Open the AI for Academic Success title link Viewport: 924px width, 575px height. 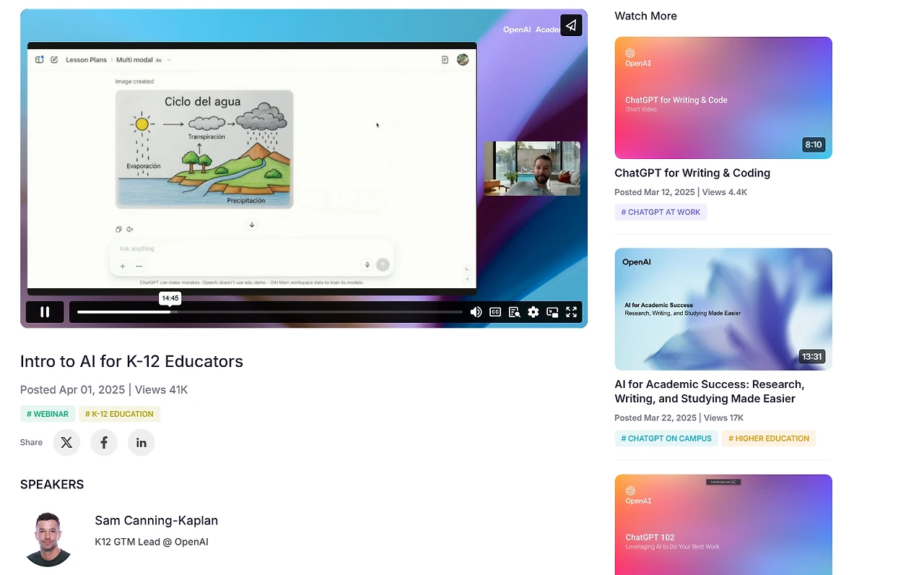pyautogui.click(x=710, y=392)
